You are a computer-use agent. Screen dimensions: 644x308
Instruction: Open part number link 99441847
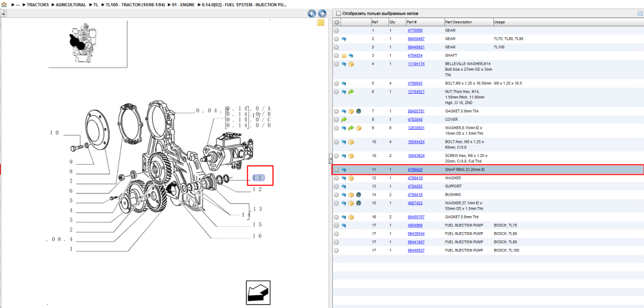(415, 242)
